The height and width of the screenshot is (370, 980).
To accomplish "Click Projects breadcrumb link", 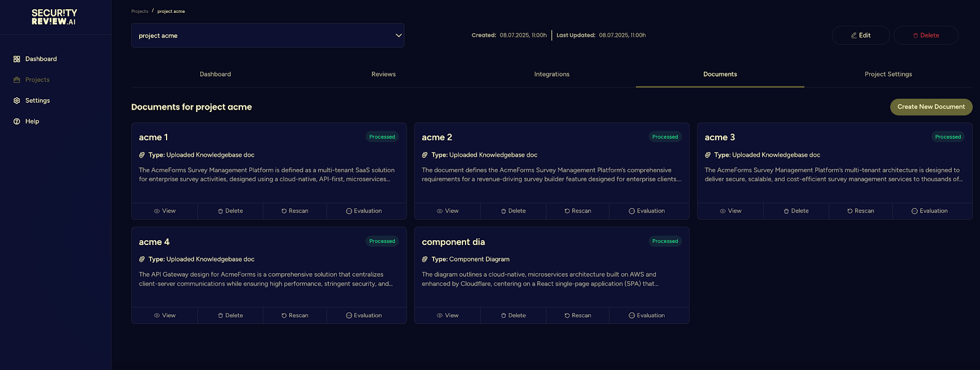I will (140, 11).
